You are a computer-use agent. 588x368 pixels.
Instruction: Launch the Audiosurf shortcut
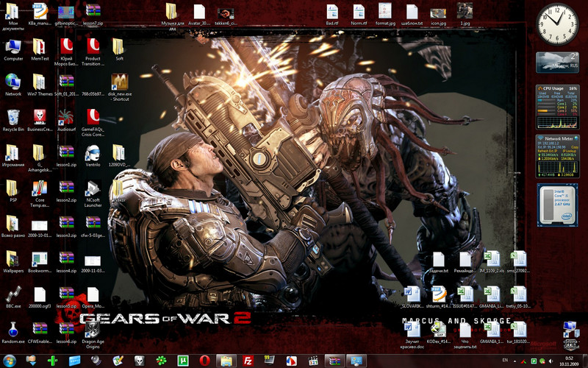coord(66,121)
